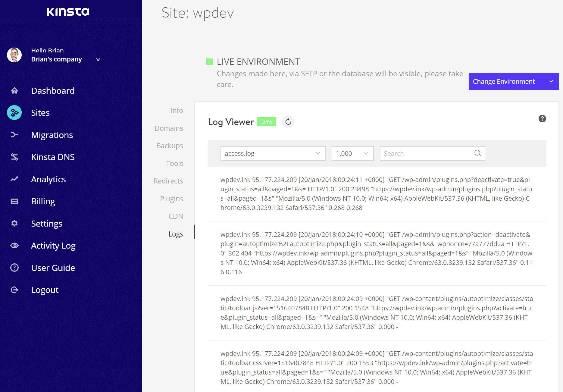Viewport: 563px width, 392px height.
Task: Click the Site: wpdev heading
Action: point(198,13)
